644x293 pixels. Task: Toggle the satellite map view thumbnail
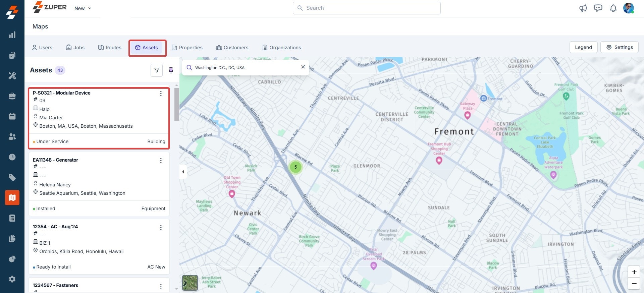click(x=190, y=283)
